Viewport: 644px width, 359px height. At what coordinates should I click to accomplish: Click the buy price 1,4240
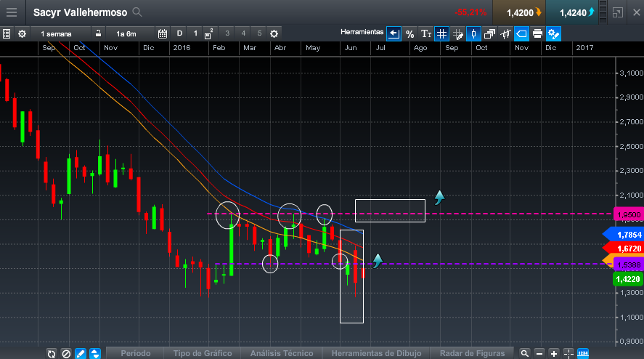573,13
